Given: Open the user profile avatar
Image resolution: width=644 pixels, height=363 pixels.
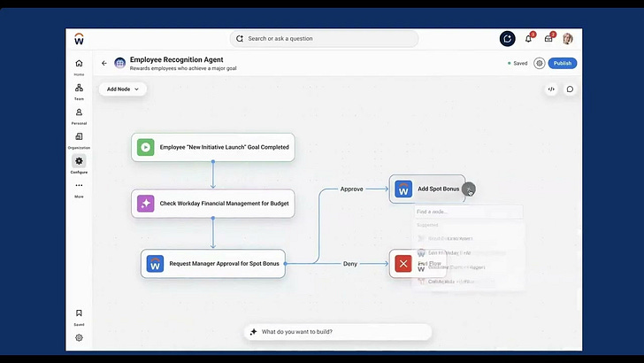Looking at the screenshot, I should pos(568,39).
